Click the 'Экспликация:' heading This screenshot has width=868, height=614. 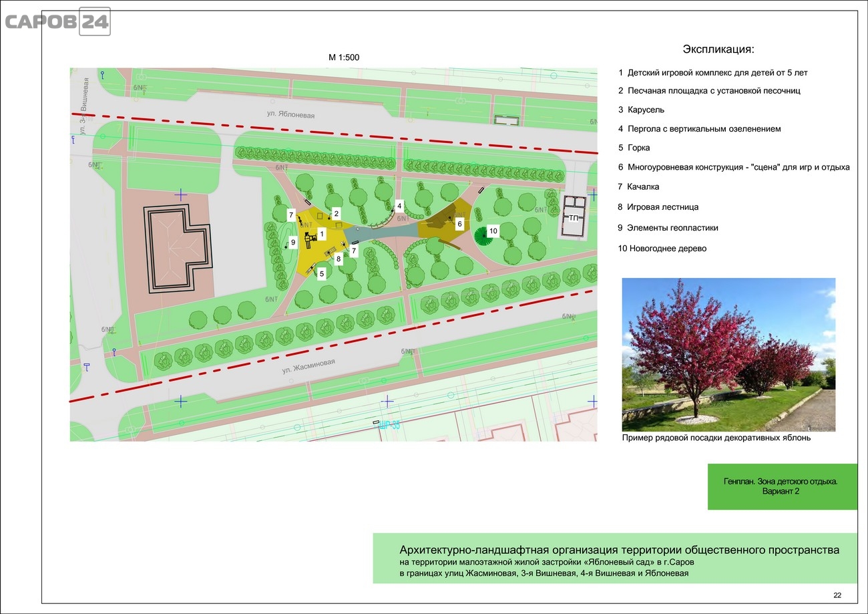[x=718, y=49]
